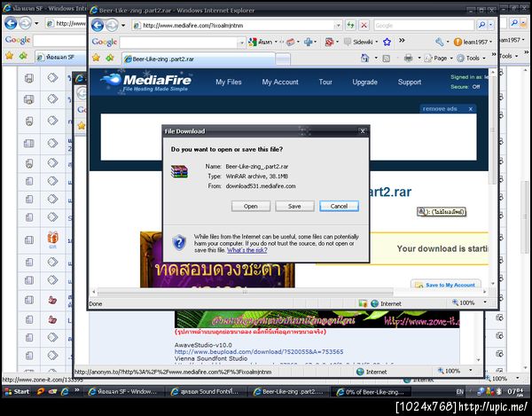Click the Home icon in command bar
This screenshot has width=532, height=416.
tap(364, 58)
